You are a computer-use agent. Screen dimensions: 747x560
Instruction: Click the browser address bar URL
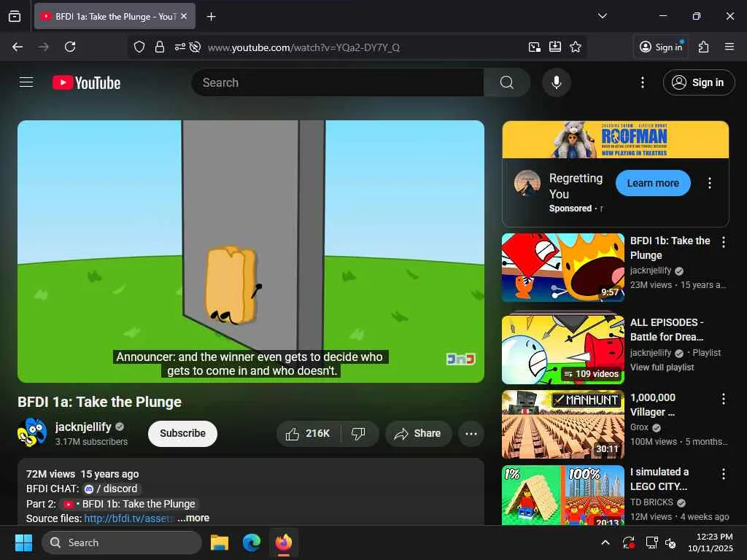pos(304,47)
